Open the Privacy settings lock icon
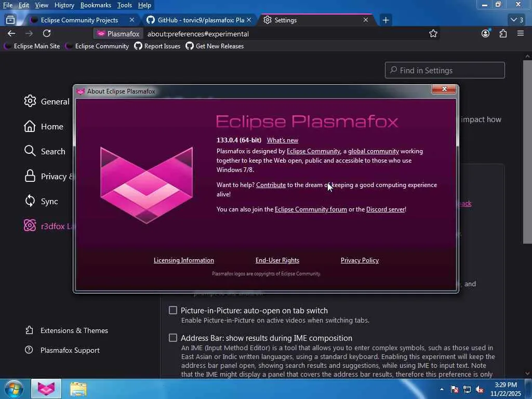This screenshot has height=399, width=532. 30,176
